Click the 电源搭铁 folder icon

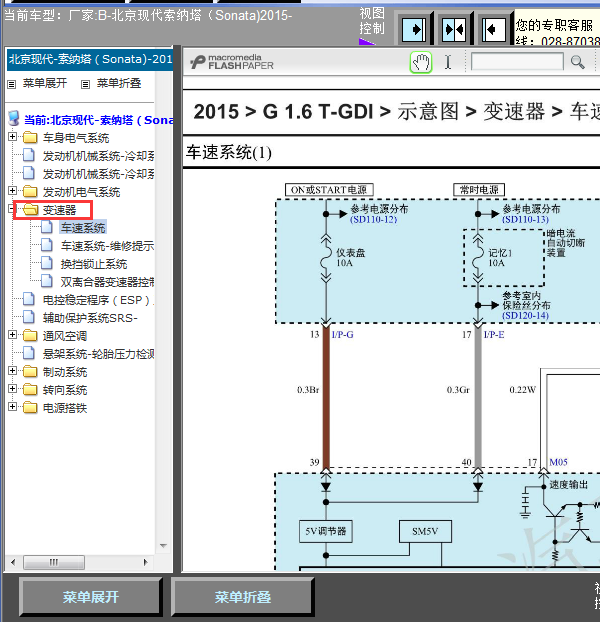click(x=30, y=407)
